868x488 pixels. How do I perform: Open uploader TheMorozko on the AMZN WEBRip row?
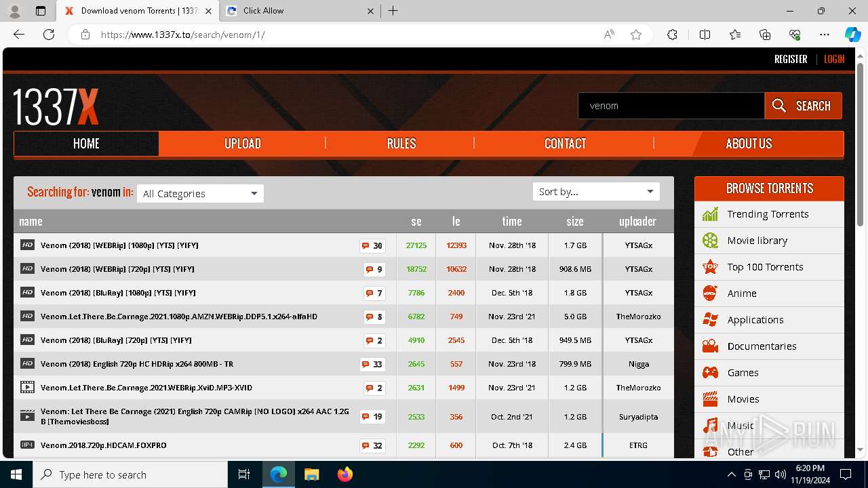coord(638,317)
